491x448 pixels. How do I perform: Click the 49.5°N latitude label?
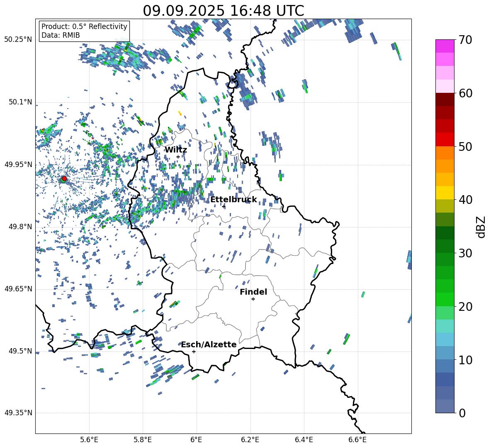point(20,351)
